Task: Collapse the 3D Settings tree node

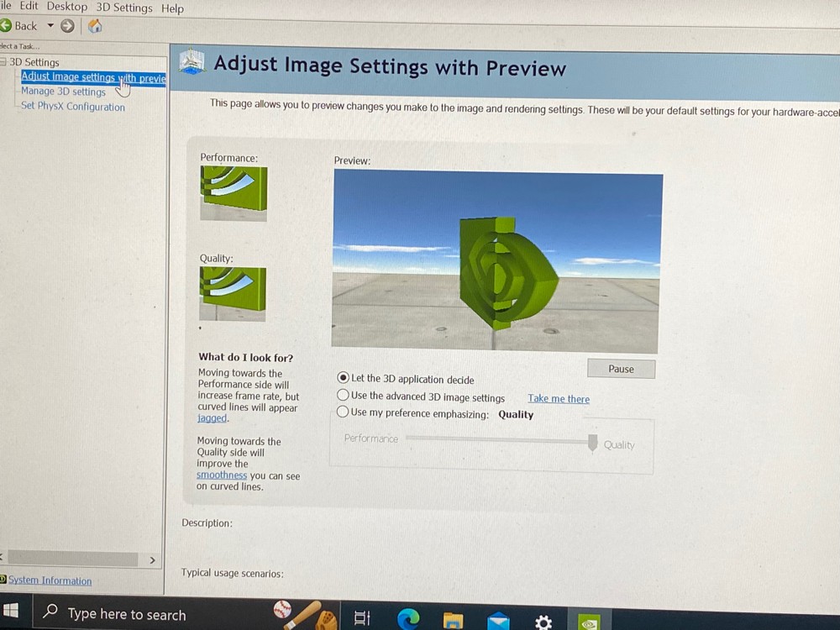Action: click(x=3, y=61)
